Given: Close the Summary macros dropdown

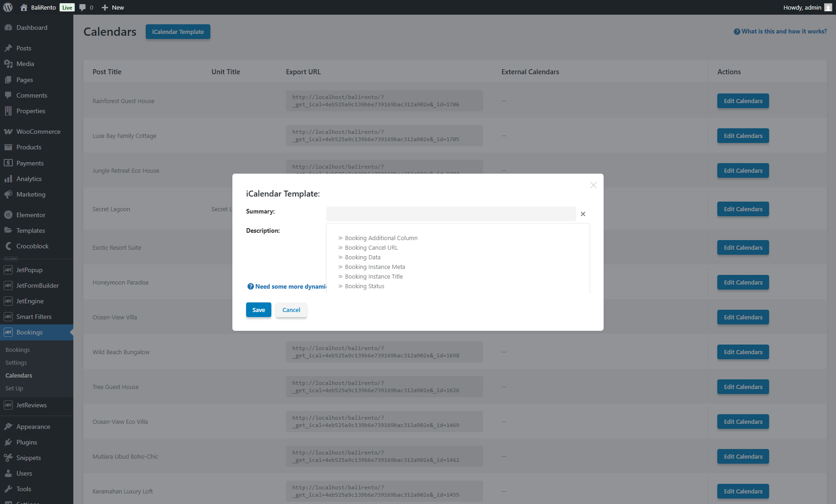Looking at the screenshot, I should pyautogui.click(x=583, y=214).
